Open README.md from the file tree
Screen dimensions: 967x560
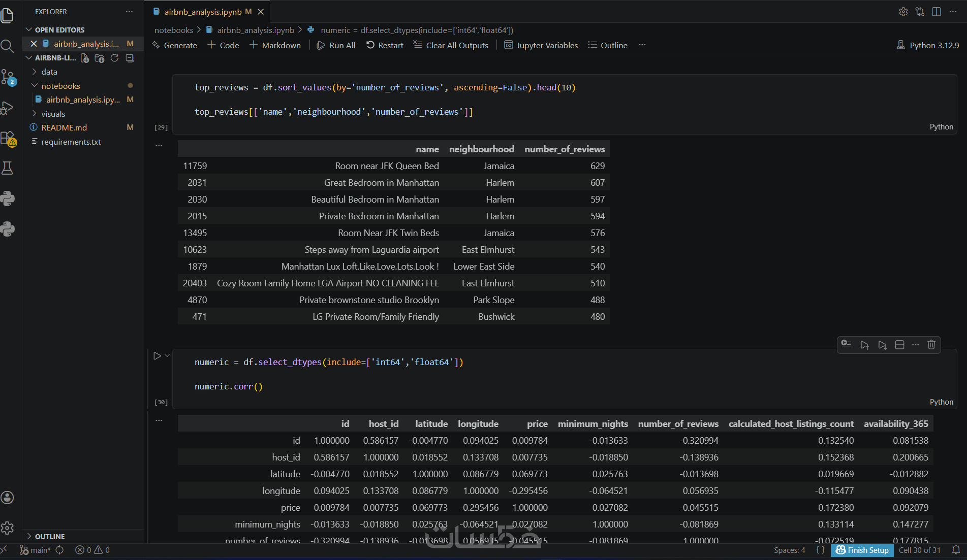64,127
